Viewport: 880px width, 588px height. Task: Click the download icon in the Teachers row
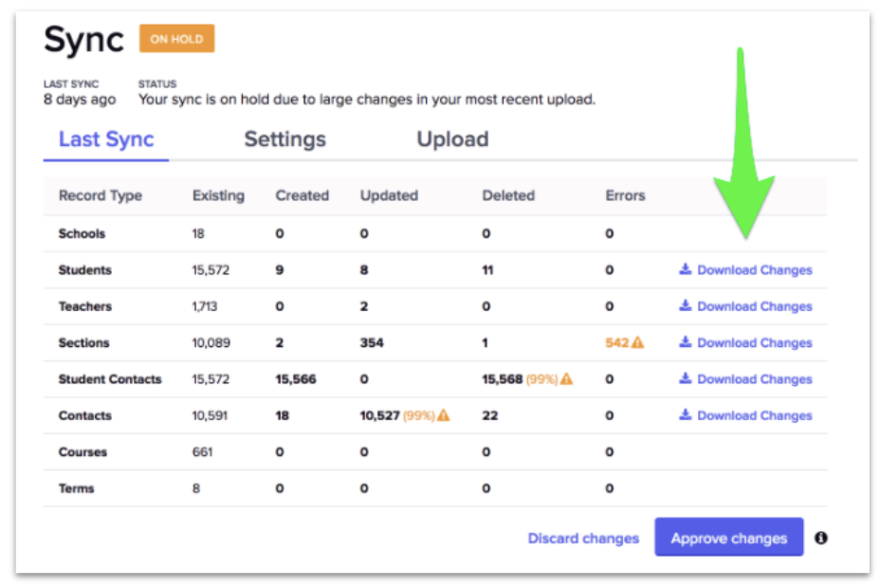pos(684,306)
